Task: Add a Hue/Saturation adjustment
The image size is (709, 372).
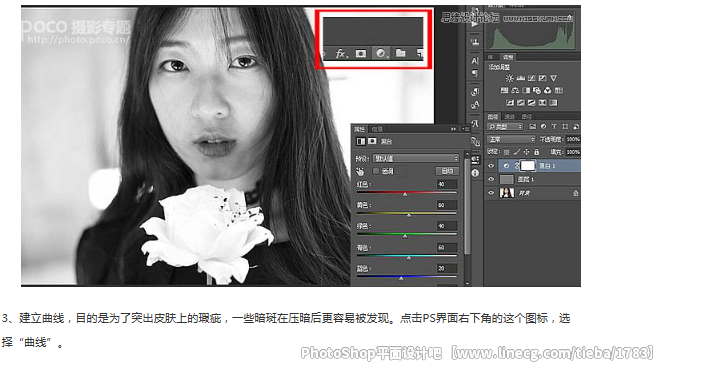Action: [505, 90]
